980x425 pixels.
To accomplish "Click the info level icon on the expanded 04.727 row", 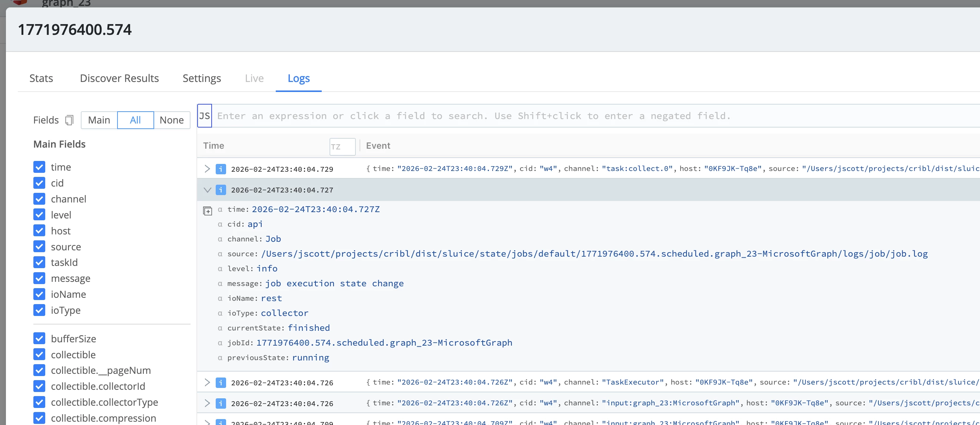I will (x=221, y=190).
